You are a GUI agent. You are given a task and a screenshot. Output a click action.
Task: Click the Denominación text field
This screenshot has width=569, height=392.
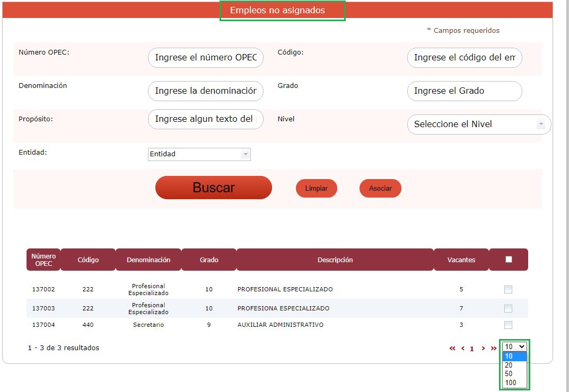point(205,91)
